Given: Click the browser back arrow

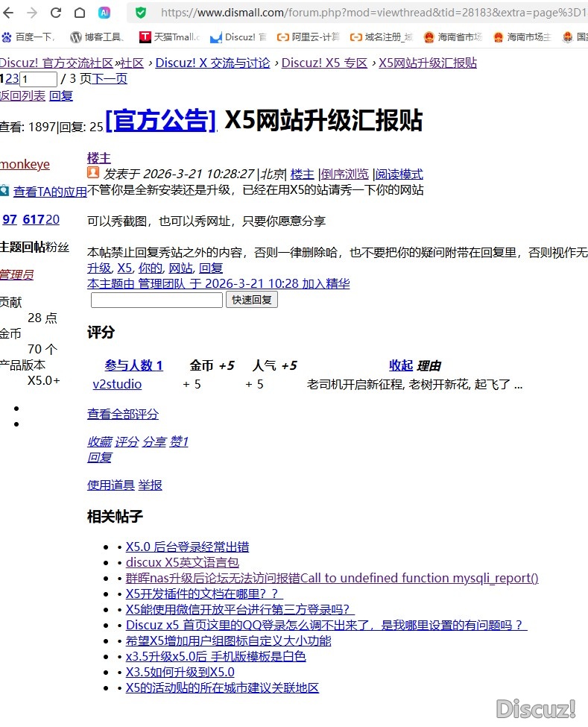Looking at the screenshot, I should 8,13.
